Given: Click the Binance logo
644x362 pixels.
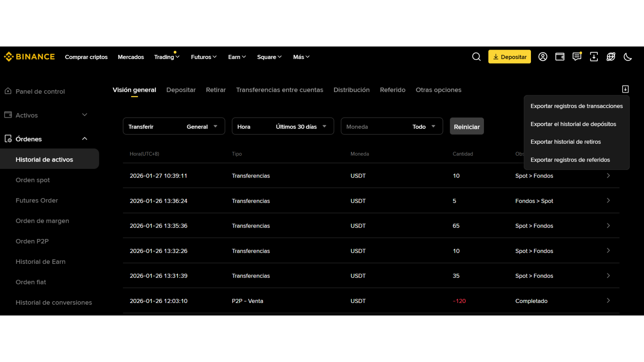Looking at the screenshot, I should (x=29, y=56).
